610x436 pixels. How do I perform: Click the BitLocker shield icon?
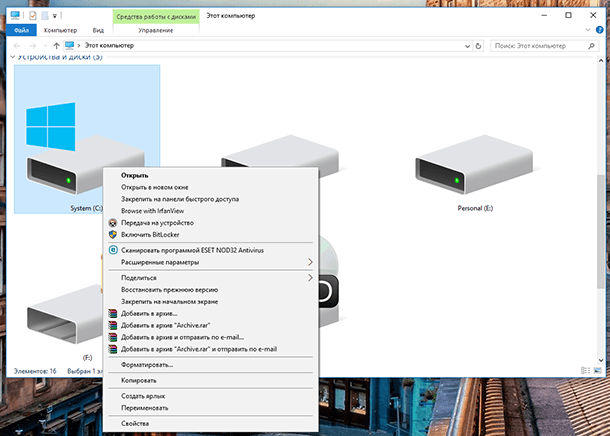113,235
